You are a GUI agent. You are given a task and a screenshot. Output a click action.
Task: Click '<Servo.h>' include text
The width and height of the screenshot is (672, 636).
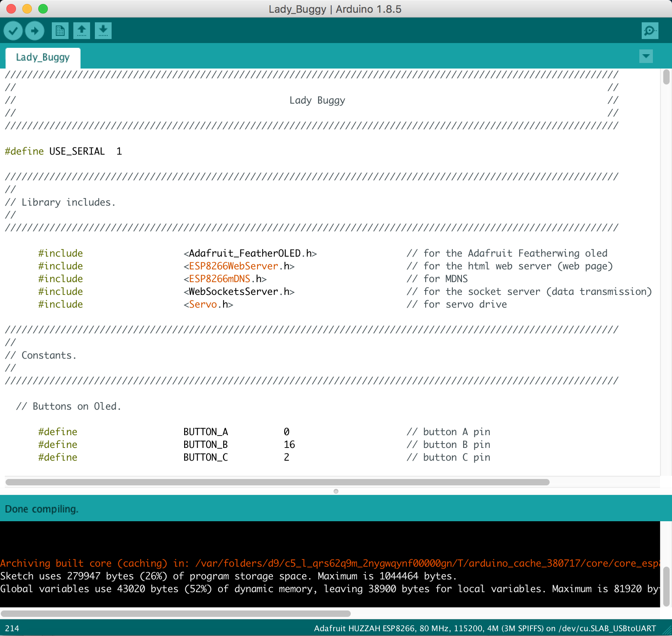pyautogui.click(x=208, y=304)
